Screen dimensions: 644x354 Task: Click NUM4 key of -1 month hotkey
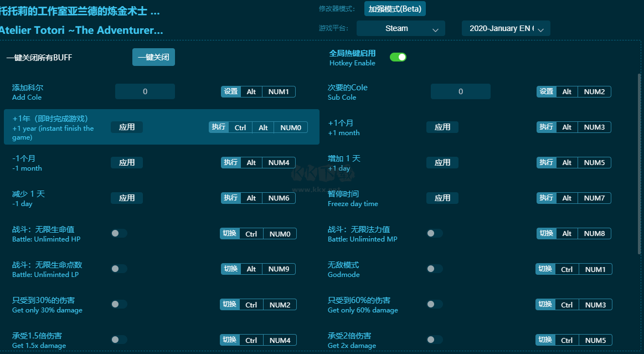279,163
